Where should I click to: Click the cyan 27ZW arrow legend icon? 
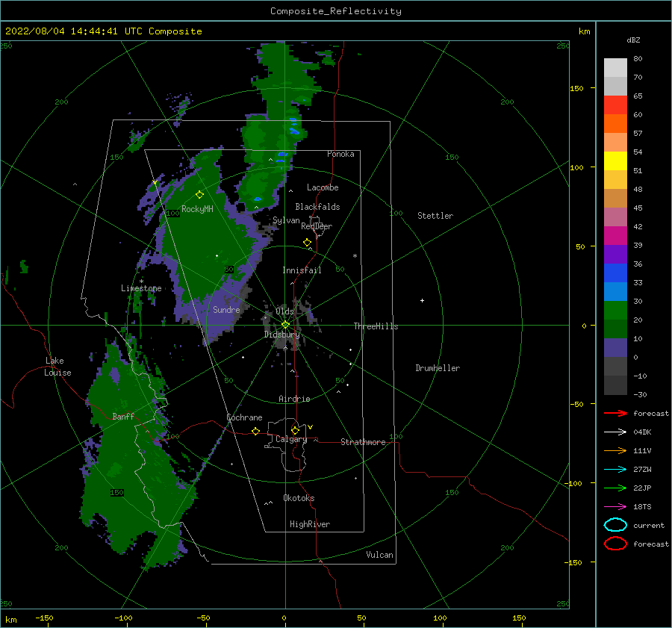(x=615, y=470)
